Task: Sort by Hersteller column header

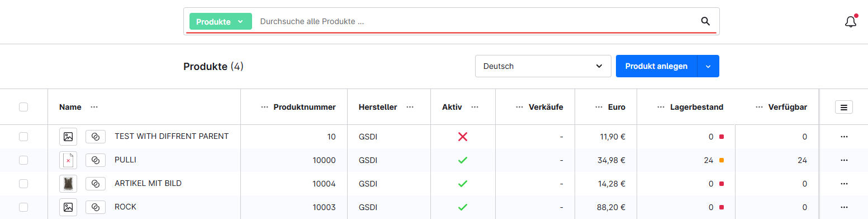Action: (378, 107)
